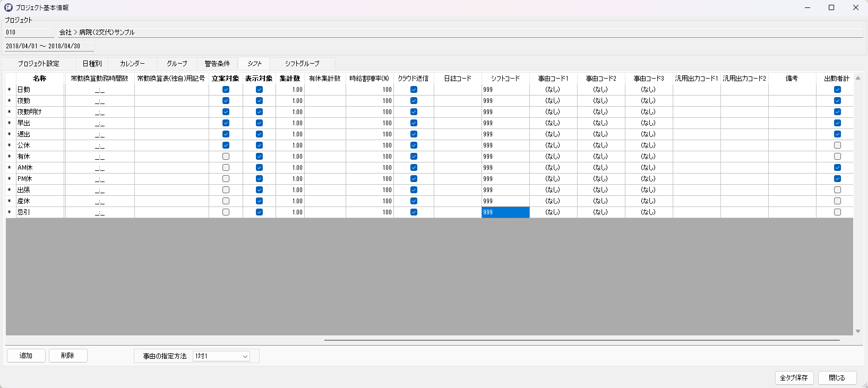Click the application icon in the title bar
The image size is (868, 388).
[x=8, y=7]
